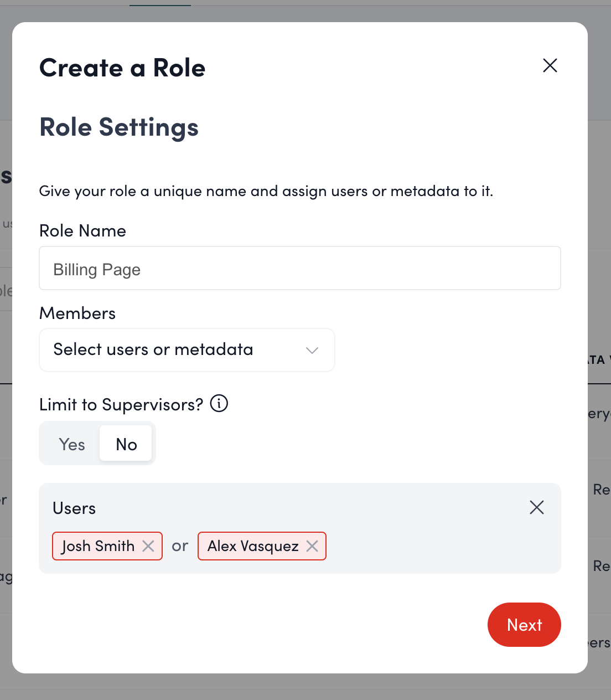Click the Members dropdown chevron arrow

point(312,350)
